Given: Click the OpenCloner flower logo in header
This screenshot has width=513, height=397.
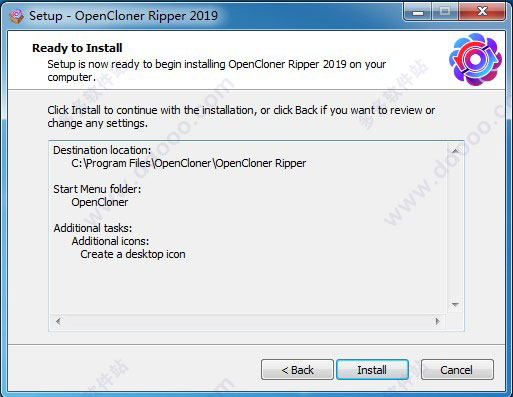Looking at the screenshot, I should click(475, 59).
